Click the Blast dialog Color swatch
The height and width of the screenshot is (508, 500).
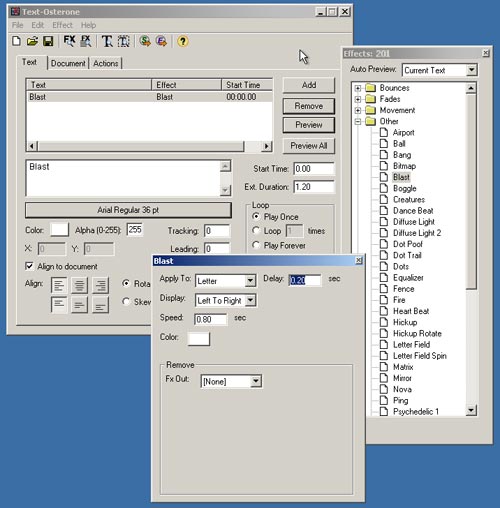pos(199,338)
